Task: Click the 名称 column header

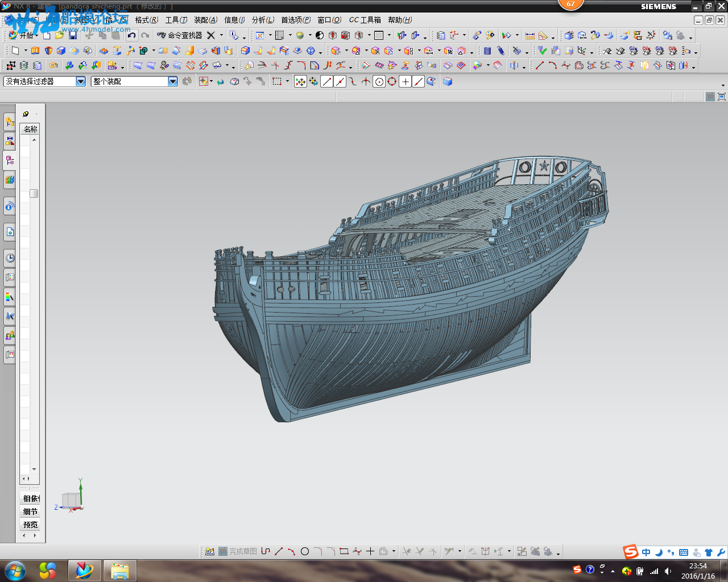Action: click(x=30, y=129)
